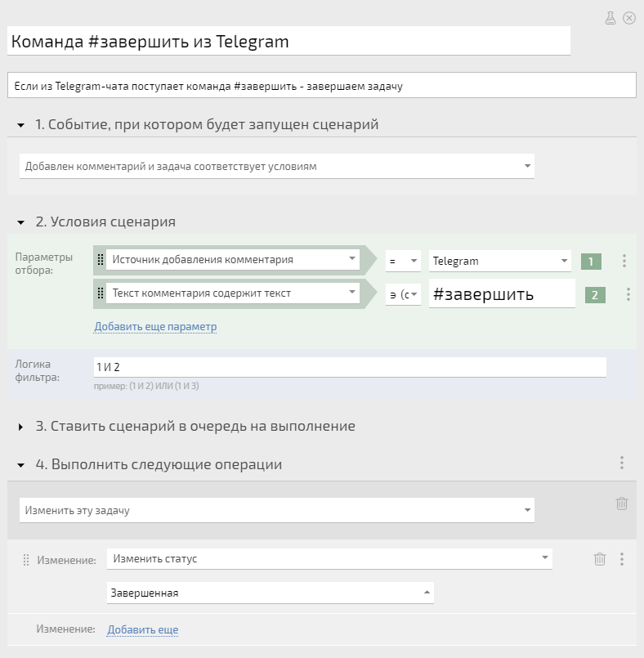Delete the Изменить статус change row
This screenshot has height=658, width=644.
tap(600, 558)
